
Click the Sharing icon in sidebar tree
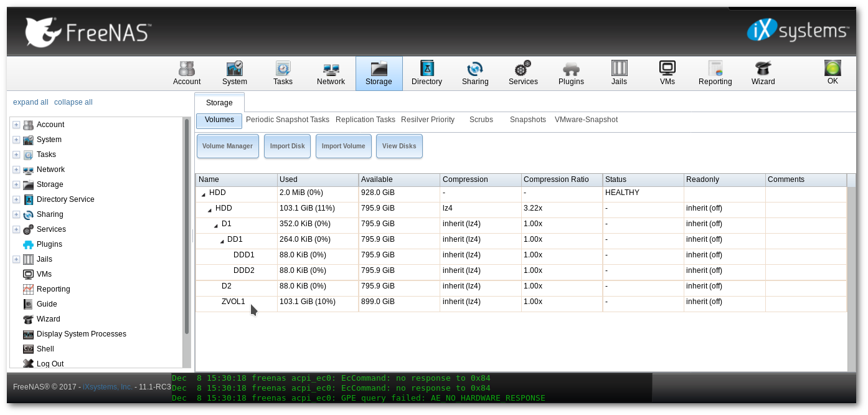pos(28,214)
